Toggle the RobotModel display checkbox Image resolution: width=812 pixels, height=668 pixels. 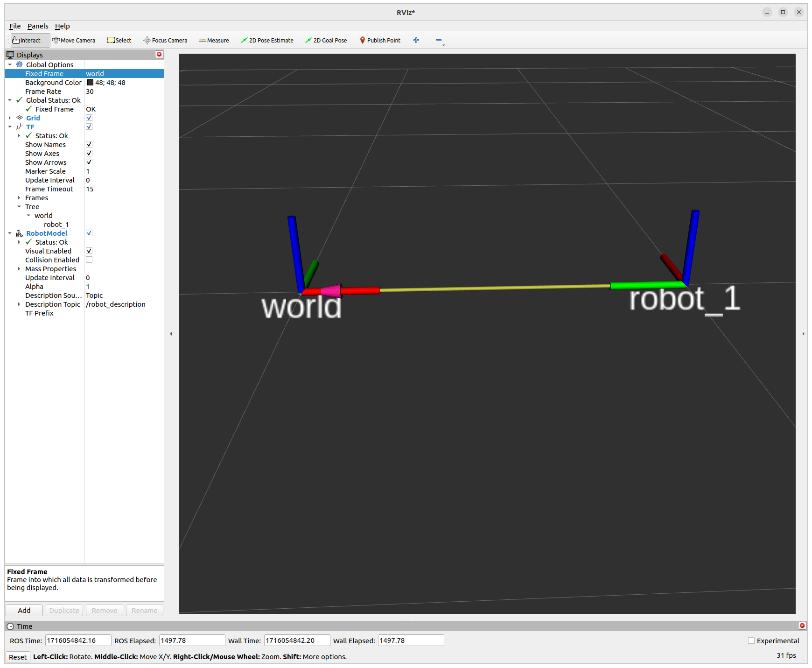[89, 233]
